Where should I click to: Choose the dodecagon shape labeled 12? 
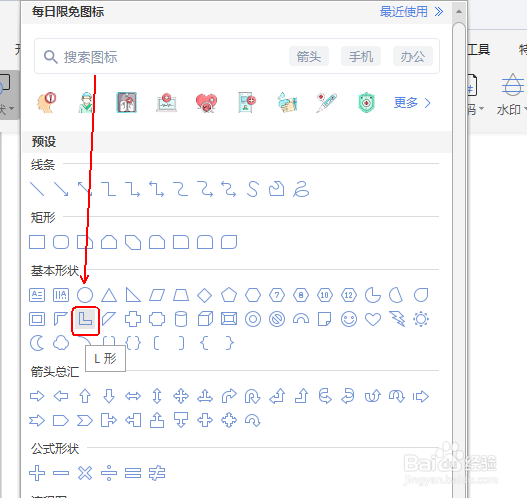point(349,295)
